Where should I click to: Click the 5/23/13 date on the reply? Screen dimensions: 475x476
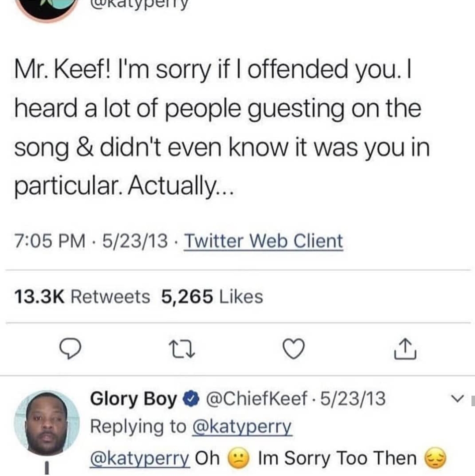coord(353,399)
